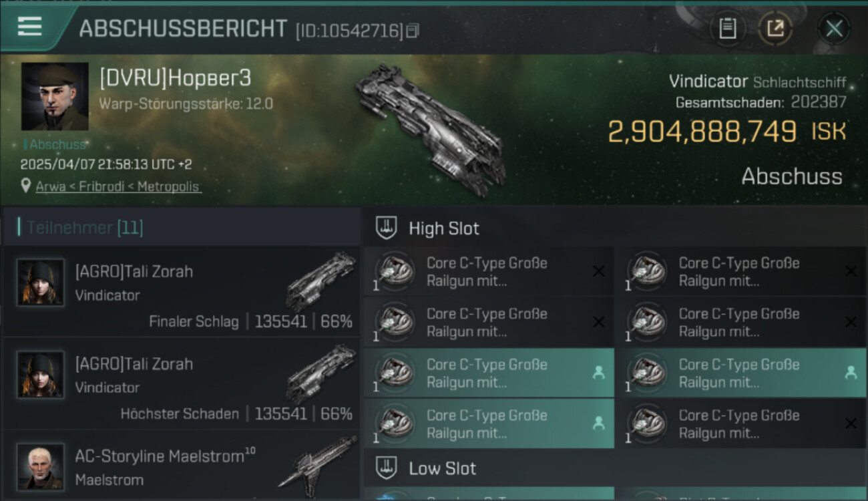This screenshot has height=501, width=868.
Task: Click the Low Slot section header icon
Action: click(x=386, y=468)
